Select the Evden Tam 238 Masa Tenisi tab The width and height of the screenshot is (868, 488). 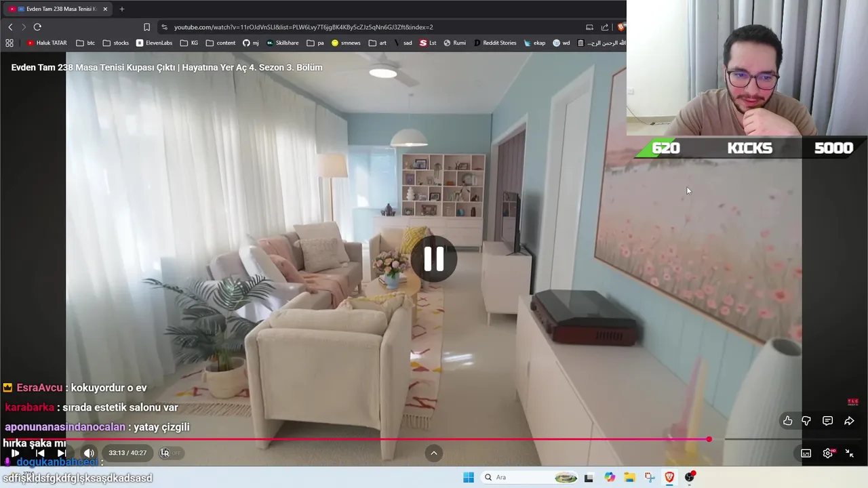pos(58,9)
